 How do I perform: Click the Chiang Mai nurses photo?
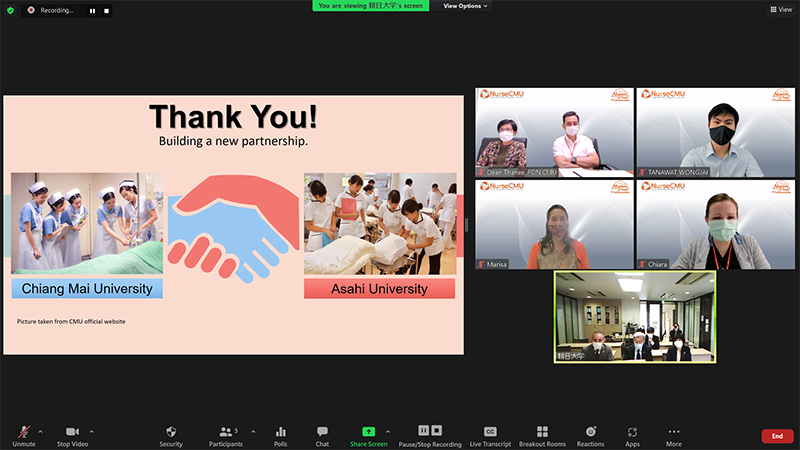point(87,223)
